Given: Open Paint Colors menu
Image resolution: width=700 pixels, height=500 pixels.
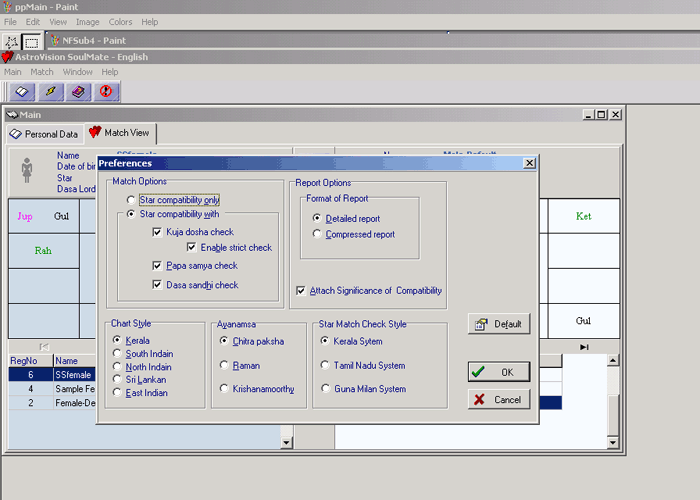Looking at the screenshot, I should (x=120, y=22).
